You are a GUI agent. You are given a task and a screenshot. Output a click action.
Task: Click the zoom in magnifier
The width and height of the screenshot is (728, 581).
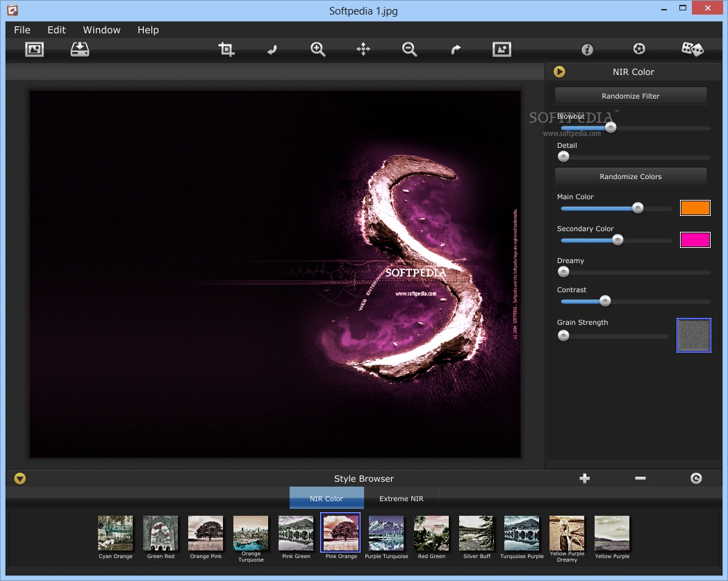point(317,49)
